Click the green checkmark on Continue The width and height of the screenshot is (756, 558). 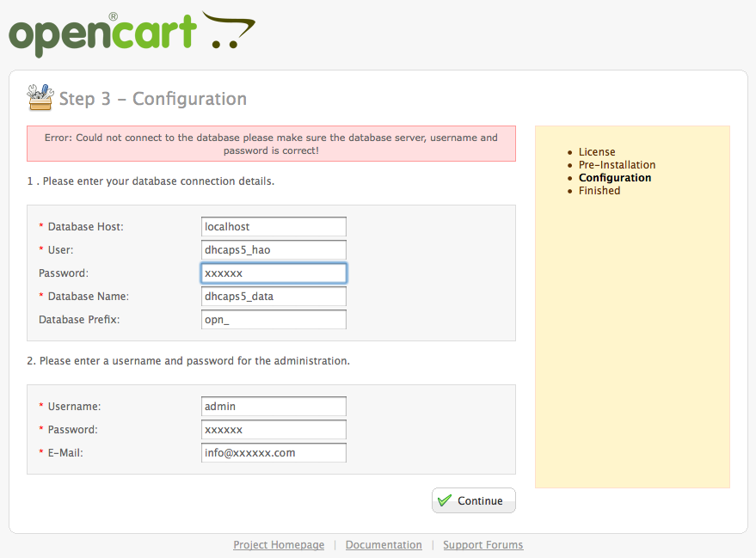click(x=445, y=500)
